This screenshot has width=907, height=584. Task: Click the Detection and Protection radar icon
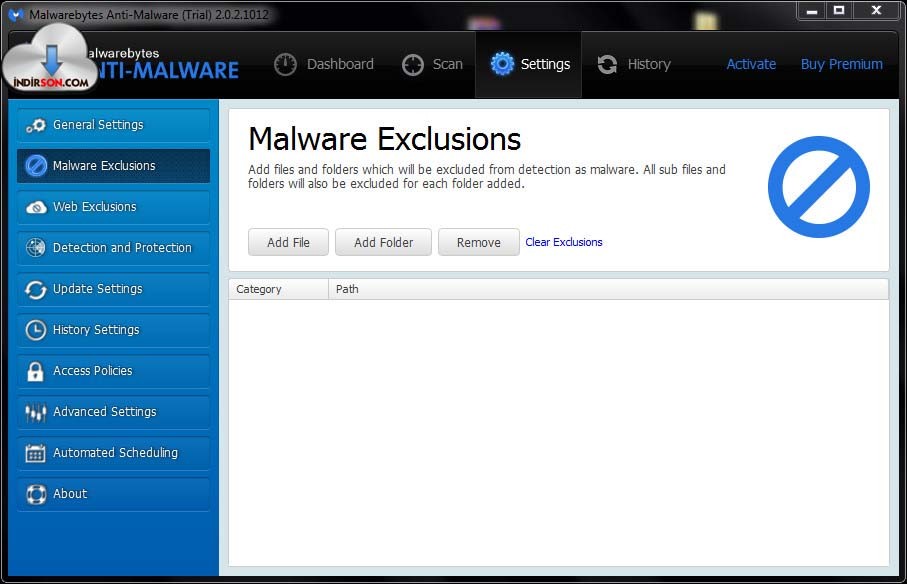36,247
